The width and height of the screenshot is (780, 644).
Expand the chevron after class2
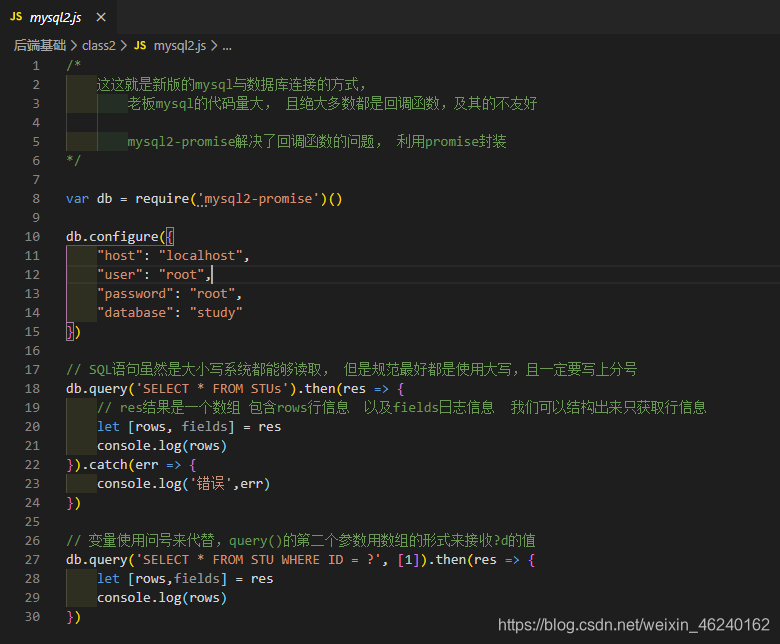coord(124,46)
